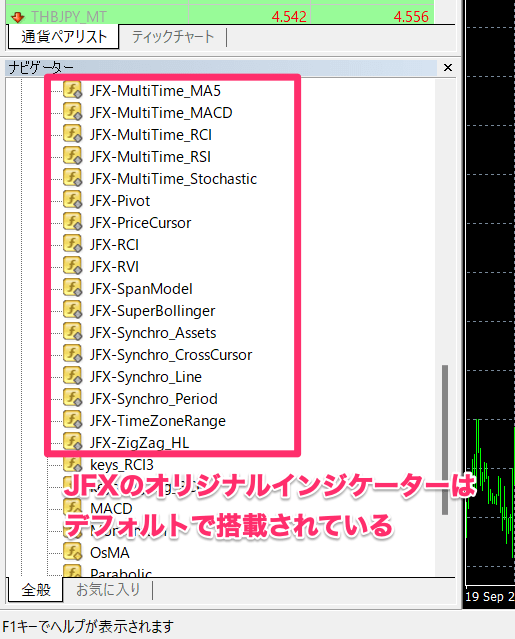Click the 19 Sep date label on chart
The image size is (515, 639).
point(490,597)
